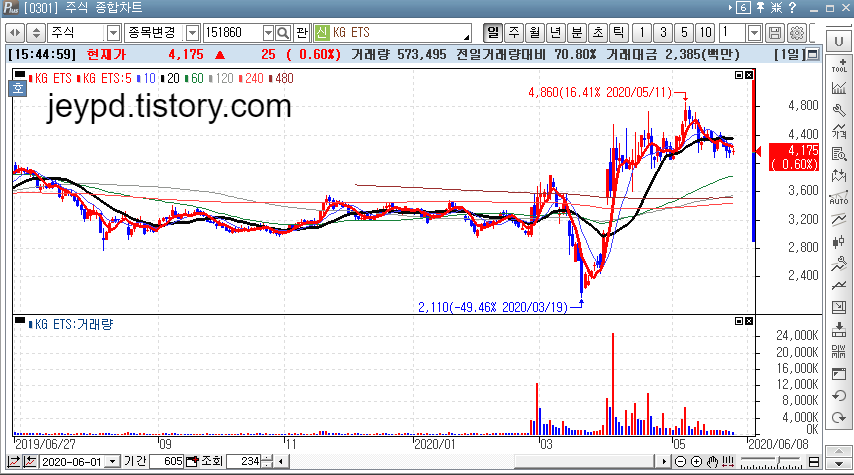Screen dimensions: 854x475
Task: Click the 조회 query icon button
Action: pos(192,462)
